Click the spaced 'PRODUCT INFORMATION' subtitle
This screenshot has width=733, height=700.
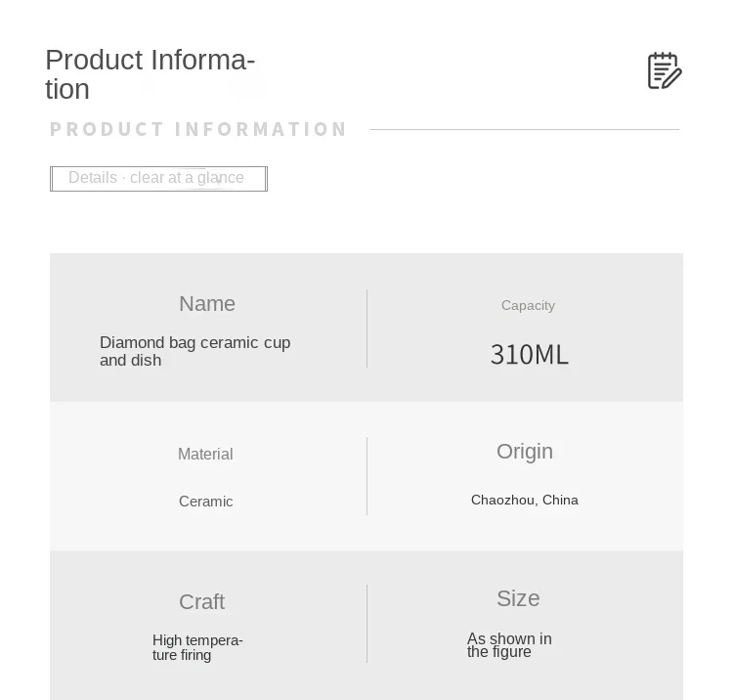[x=198, y=129]
